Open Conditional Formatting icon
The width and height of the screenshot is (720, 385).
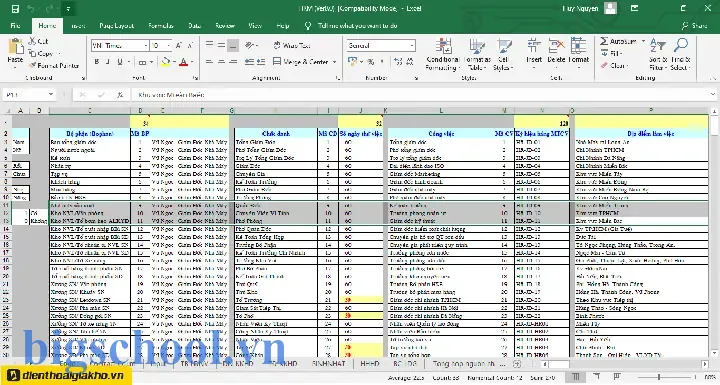pyautogui.click(x=443, y=46)
